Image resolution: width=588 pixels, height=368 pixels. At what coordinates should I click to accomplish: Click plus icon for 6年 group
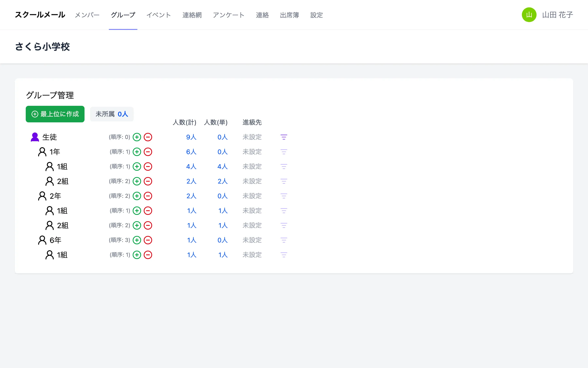137,240
